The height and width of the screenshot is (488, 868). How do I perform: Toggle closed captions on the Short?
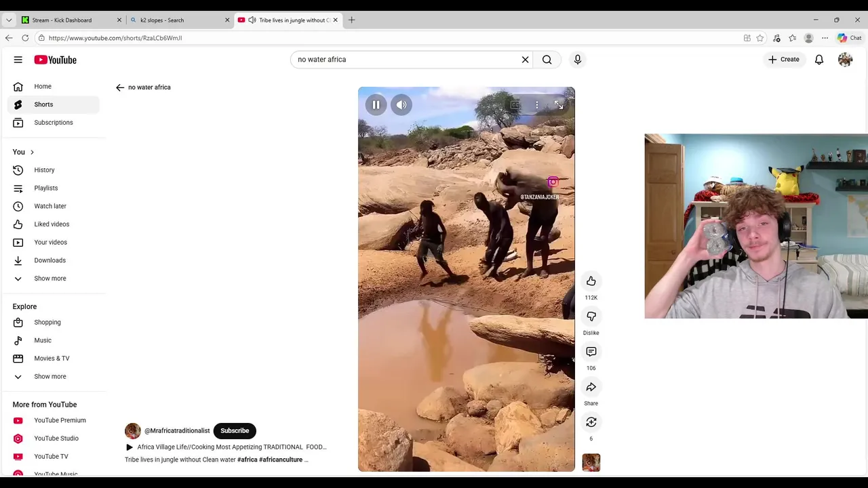pos(515,105)
